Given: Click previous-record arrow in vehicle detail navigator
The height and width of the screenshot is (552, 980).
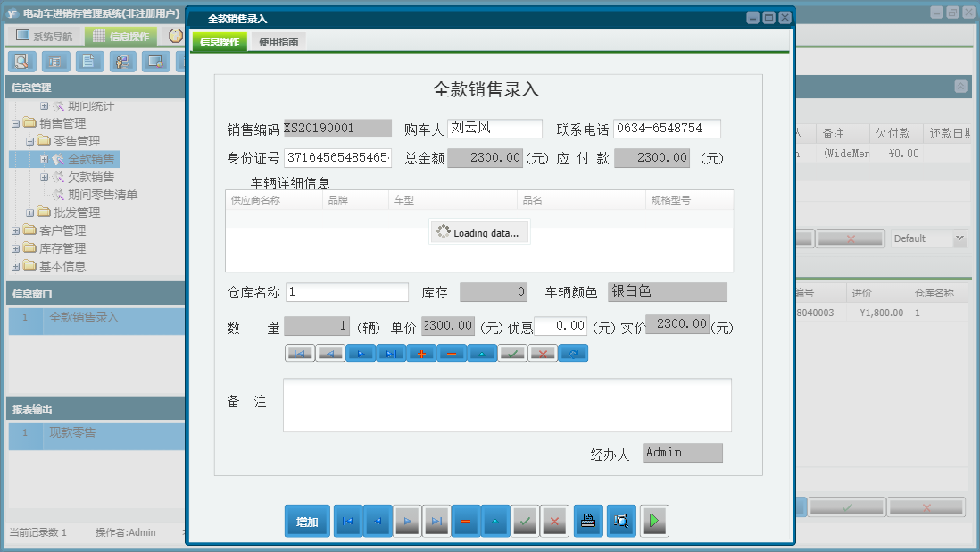Looking at the screenshot, I should pyautogui.click(x=330, y=354).
